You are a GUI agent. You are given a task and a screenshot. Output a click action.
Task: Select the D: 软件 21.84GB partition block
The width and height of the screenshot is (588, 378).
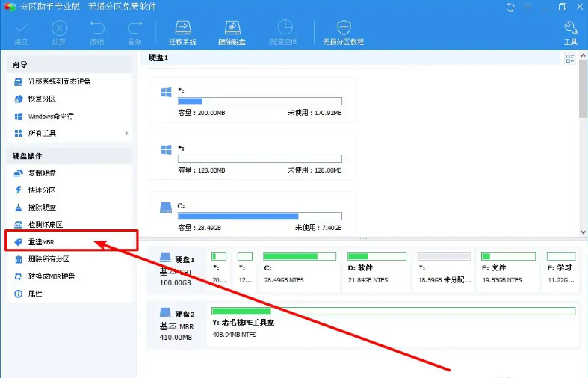[377, 269]
